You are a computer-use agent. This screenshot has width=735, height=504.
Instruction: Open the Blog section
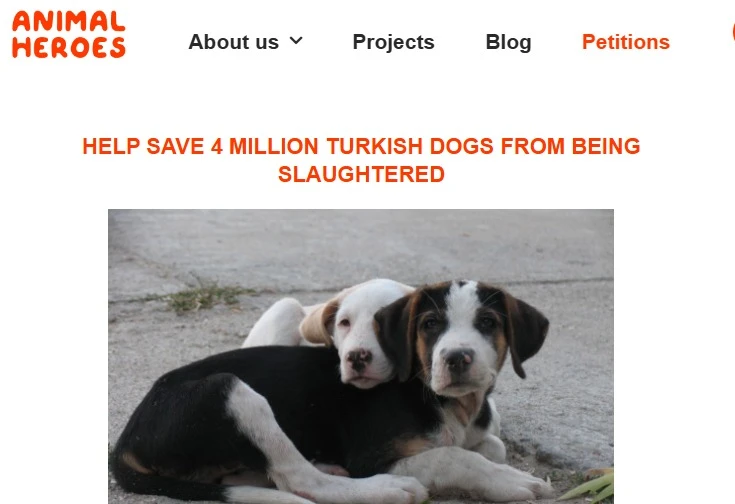tap(508, 42)
